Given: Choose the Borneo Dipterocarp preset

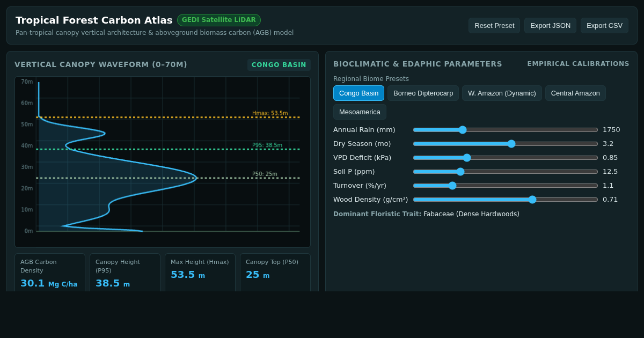Looking at the screenshot, I should coord(423,93).
